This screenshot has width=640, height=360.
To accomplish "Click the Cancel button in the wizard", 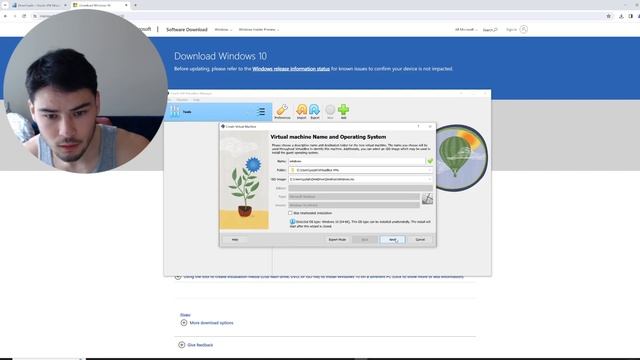I will [420, 240].
